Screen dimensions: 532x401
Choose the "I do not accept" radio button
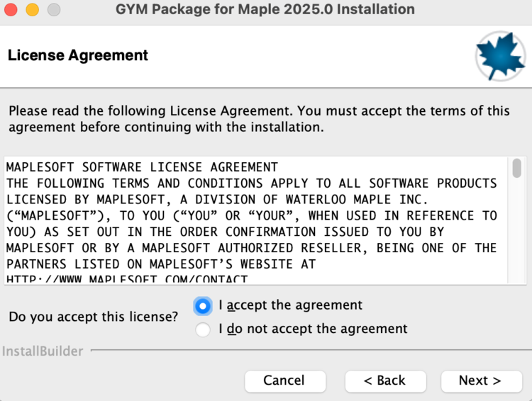tap(203, 329)
